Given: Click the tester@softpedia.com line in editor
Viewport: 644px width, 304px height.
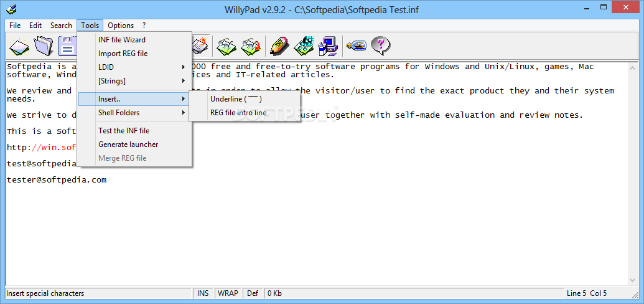Looking at the screenshot, I should (x=57, y=180).
